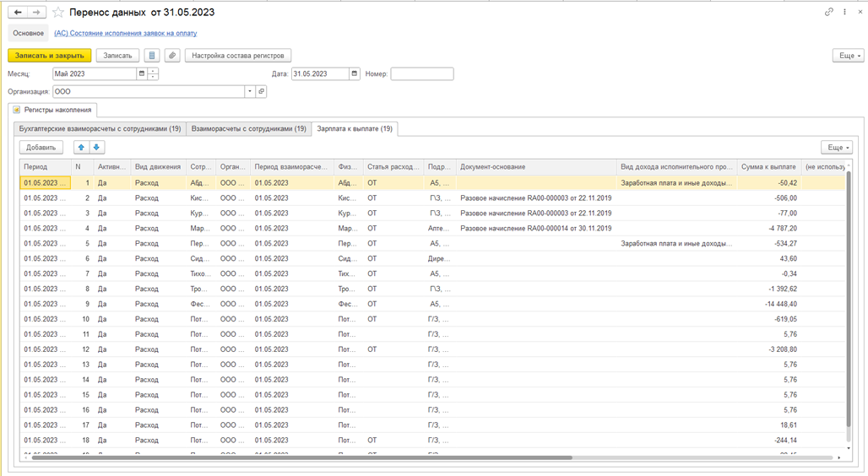Increase the month using the stepper
868x476 pixels.
tap(153, 71)
